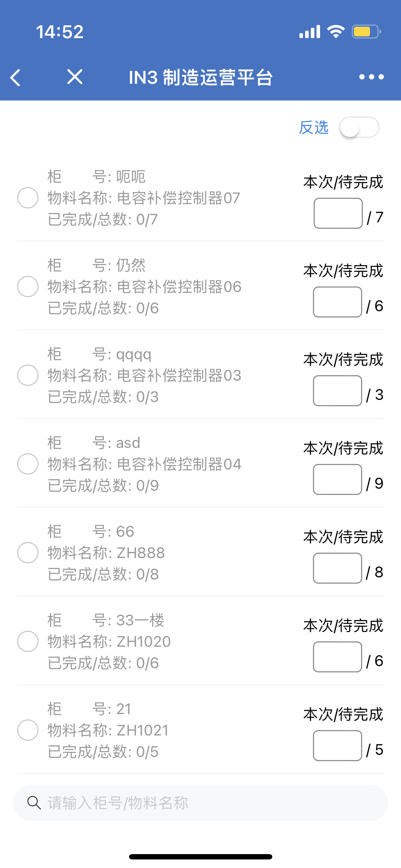Select radio button for ZH888 item
Screen dimensions: 401x868
[x=28, y=553]
